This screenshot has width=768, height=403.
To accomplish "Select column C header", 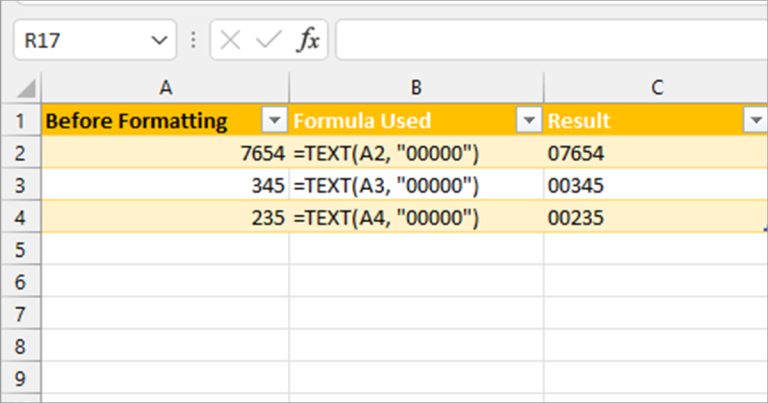I will 656,88.
